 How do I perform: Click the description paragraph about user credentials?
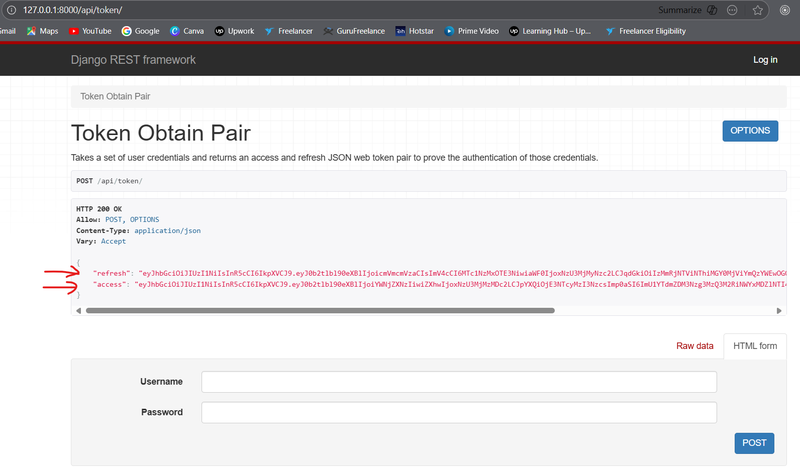334,158
